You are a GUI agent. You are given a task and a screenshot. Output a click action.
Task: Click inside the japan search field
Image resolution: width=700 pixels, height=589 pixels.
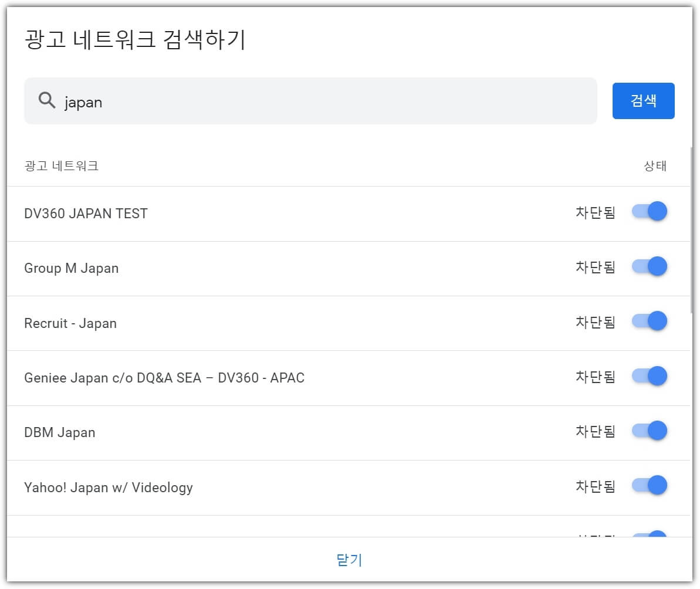pos(235,100)
